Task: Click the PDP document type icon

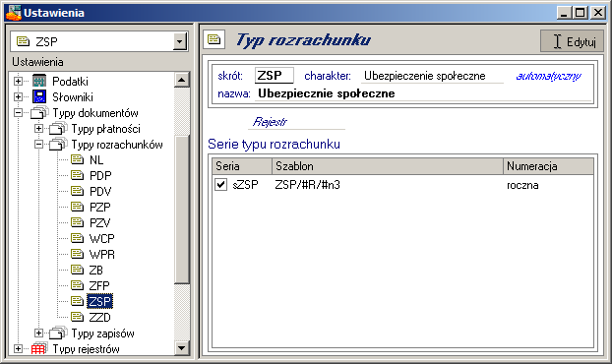Action: [x=78, y=175]
